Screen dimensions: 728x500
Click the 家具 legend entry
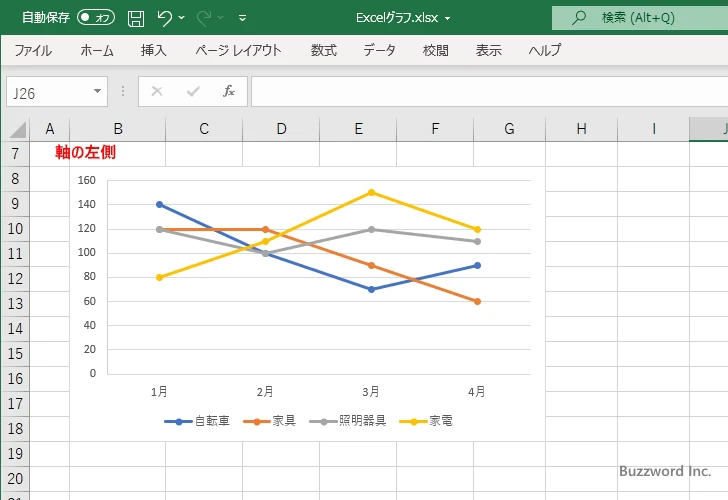point(269,421)
